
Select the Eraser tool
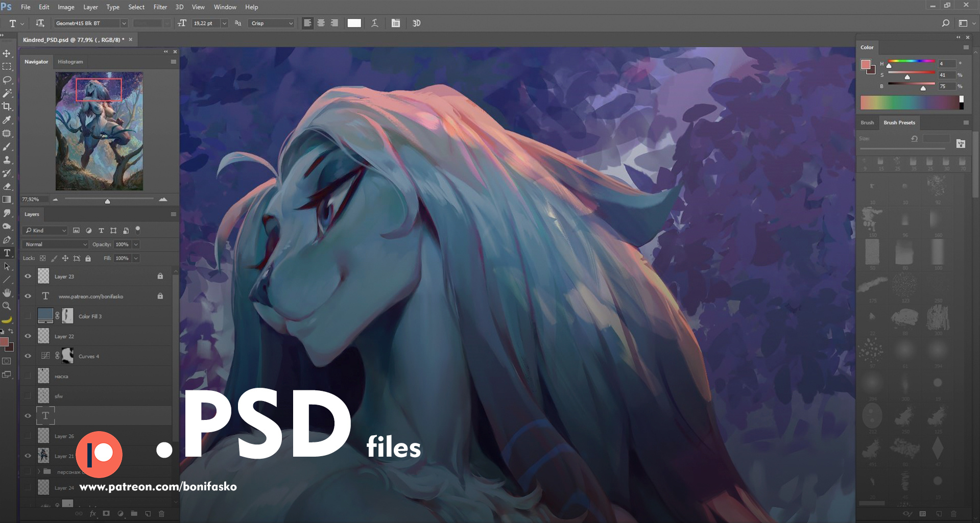click(7, 186)
